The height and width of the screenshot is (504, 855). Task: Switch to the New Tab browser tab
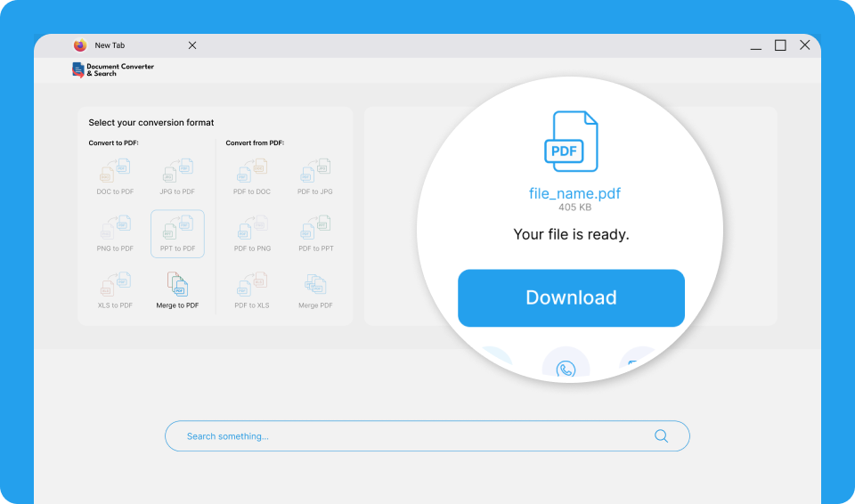tap(110, 45)
